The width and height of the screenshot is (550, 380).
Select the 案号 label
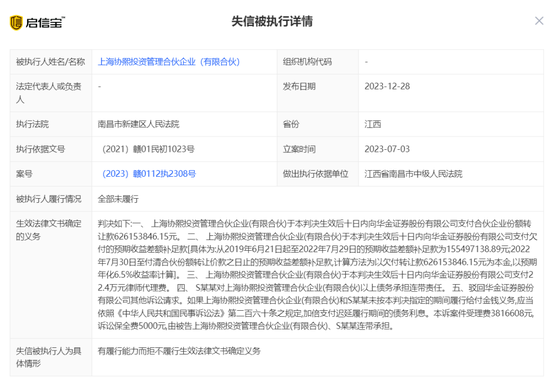[24, 174]
